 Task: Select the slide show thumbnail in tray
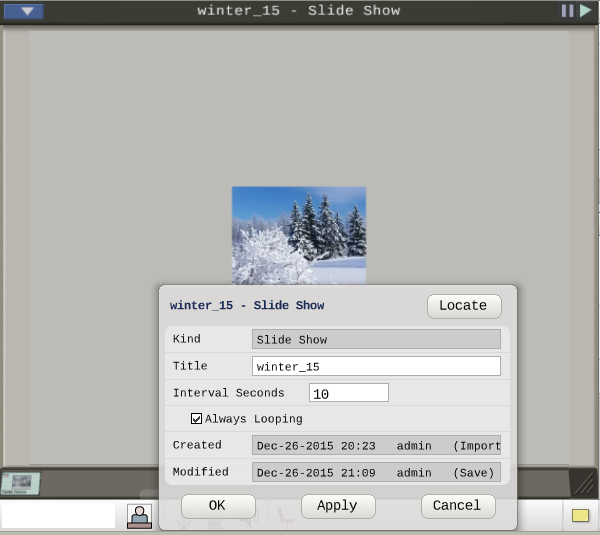[x=20, y=484]
